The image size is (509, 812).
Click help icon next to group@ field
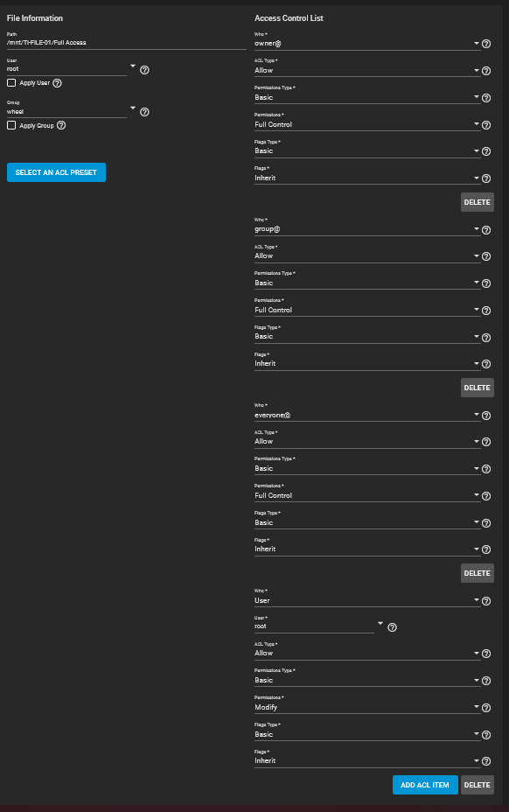coord(486,230)
